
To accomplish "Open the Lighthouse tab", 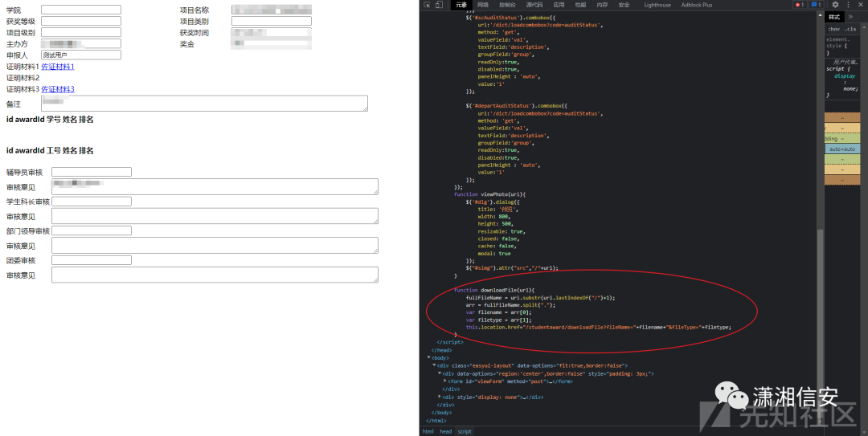I will tap(657, 5).
